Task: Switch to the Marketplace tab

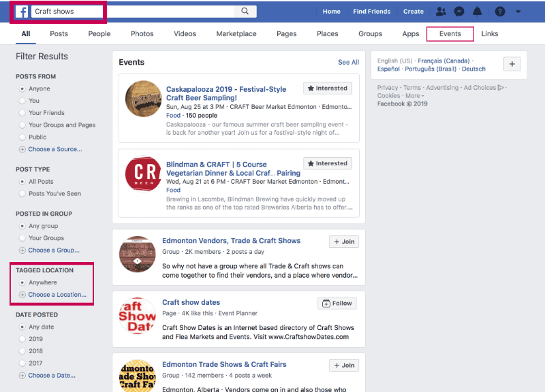Action: pos(236,33)
